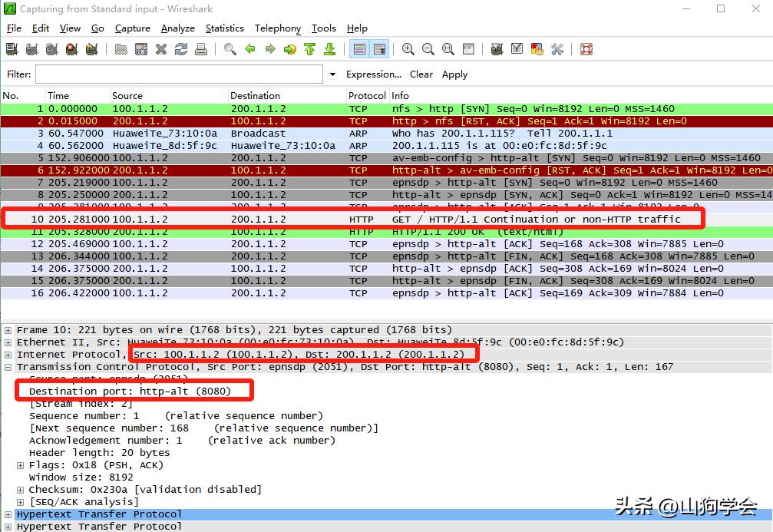Viewport: 773px width, 532px height.
Task: Click inside the Filter input field
Action: pyautogui.click(x=179, y=74)
